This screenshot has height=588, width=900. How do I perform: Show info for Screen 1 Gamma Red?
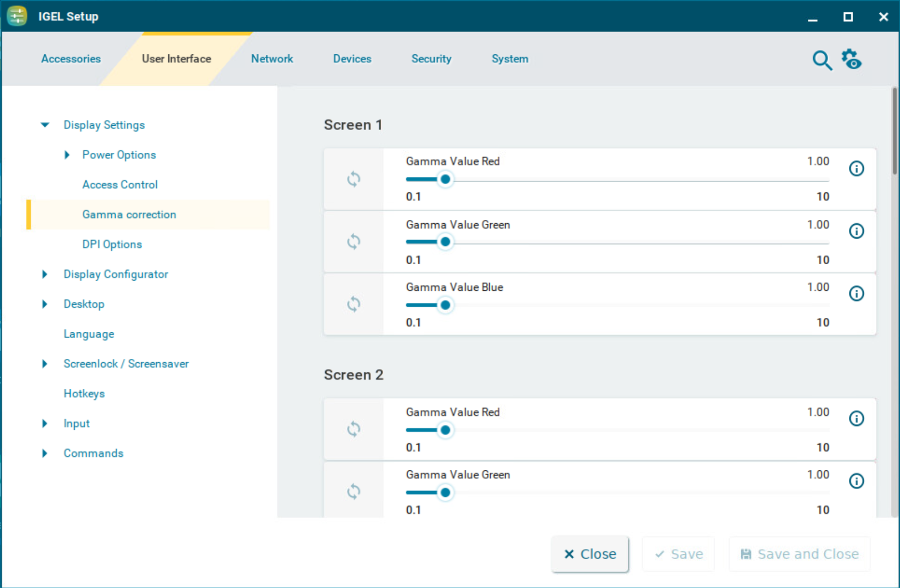pos(856,169)
